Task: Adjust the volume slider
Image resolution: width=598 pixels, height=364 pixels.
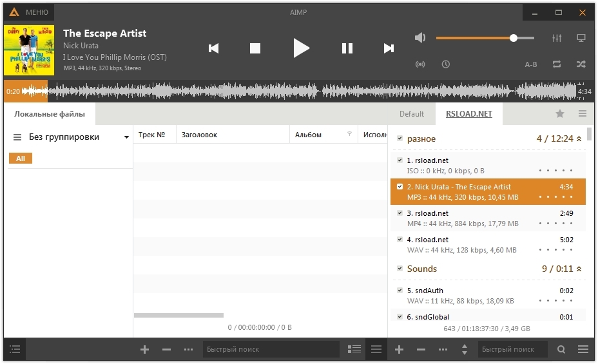Action: click(485, 38)
